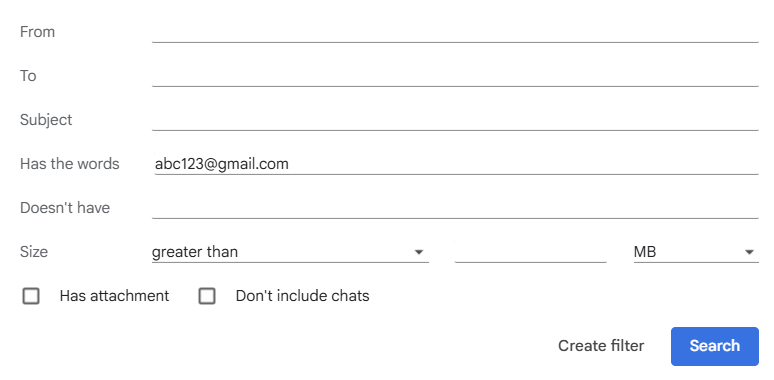The height and width of the screenshot is (380, 774).
Task: Click the arrow beside 'greater than'
Action: (x=419, y=252)
